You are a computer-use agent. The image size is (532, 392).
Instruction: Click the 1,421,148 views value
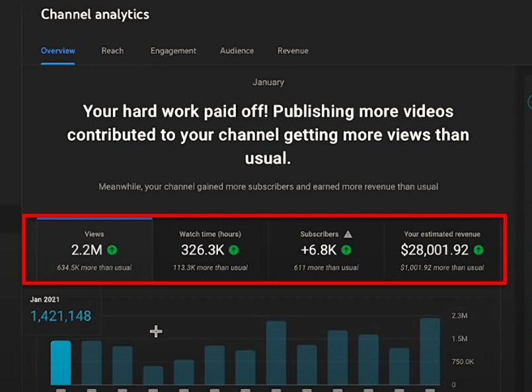coord(61,316)
